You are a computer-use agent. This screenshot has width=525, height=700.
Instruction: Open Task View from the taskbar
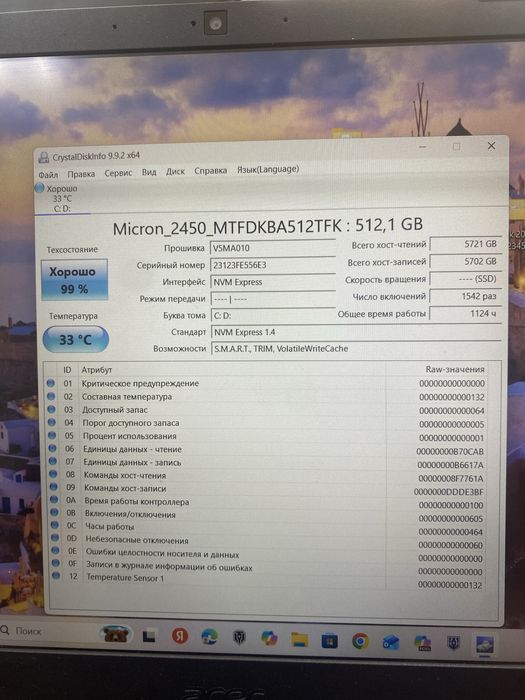[x=149, y=636]
